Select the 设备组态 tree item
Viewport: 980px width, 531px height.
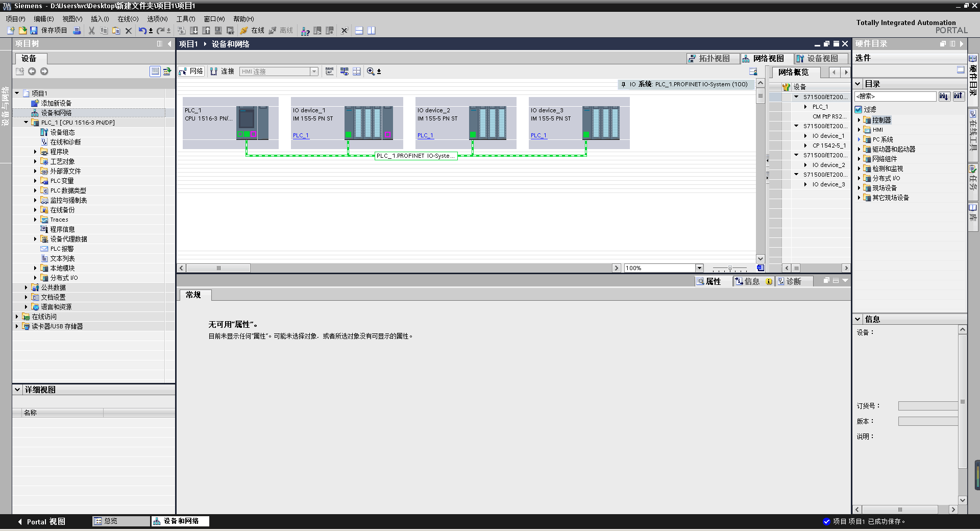click(x=62, y=132)
